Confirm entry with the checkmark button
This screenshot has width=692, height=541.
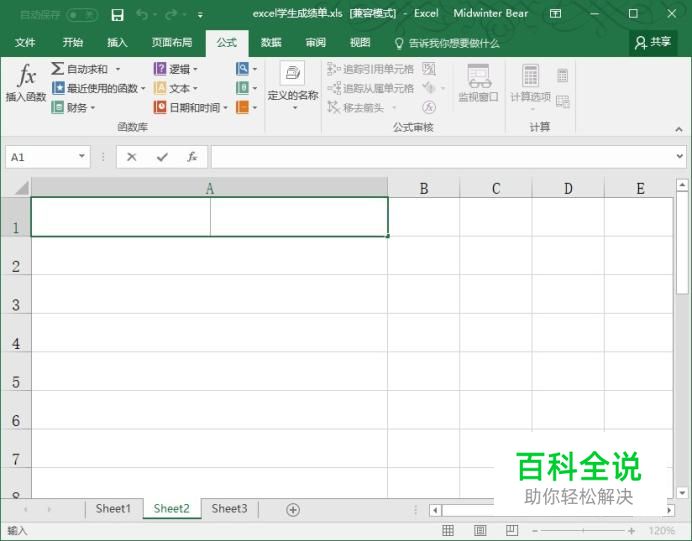(162, 157)
